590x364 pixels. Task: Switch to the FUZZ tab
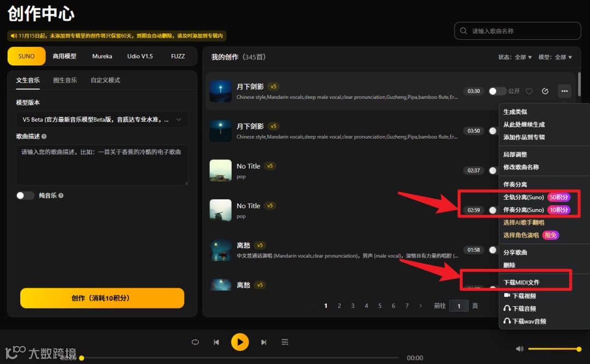178,56
